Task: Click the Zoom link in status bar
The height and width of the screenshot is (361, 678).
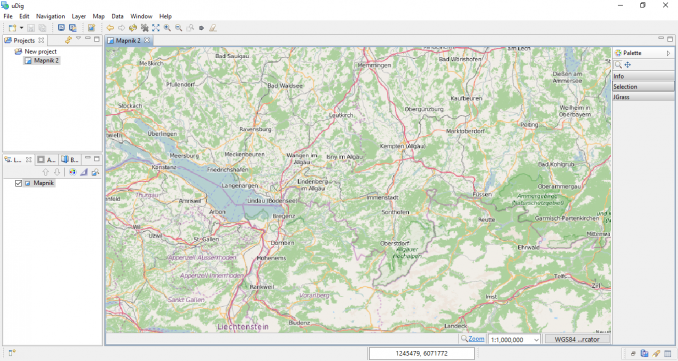Action: click(476, 339)
